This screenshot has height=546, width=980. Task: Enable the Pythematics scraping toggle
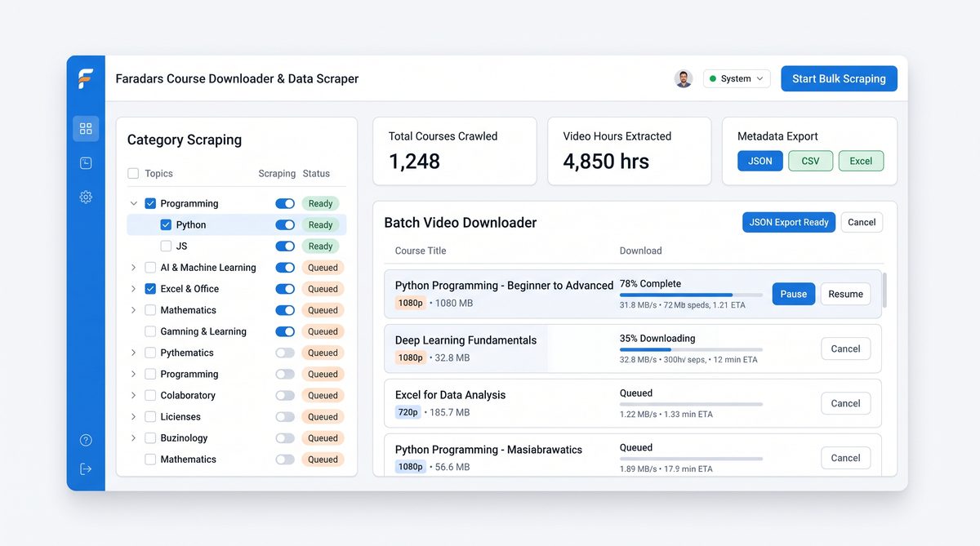[285, 353]
